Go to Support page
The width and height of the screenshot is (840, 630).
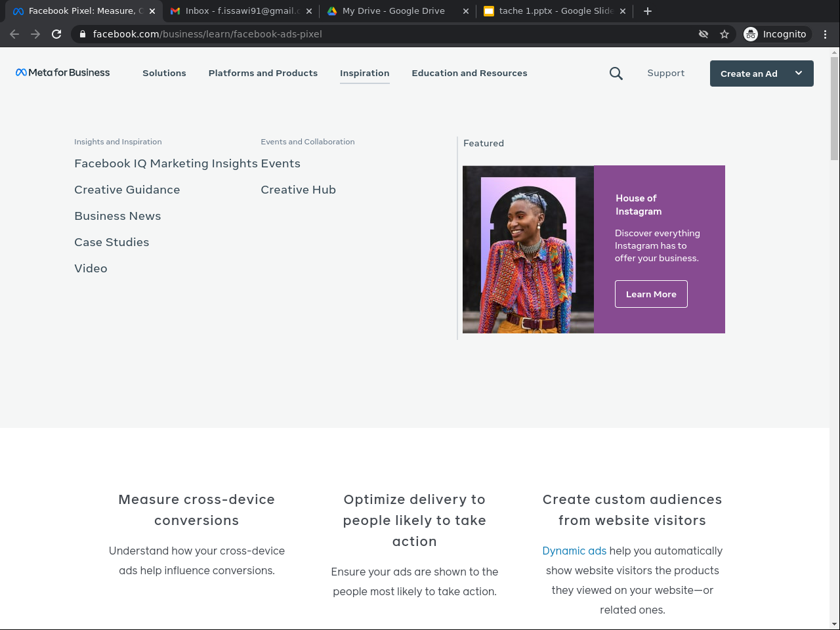click(x=665, y=73)
